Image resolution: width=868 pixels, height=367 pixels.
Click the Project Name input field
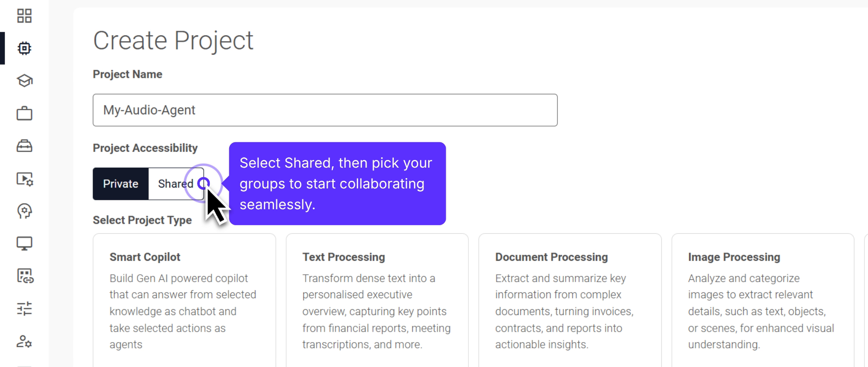pos(325,110)
